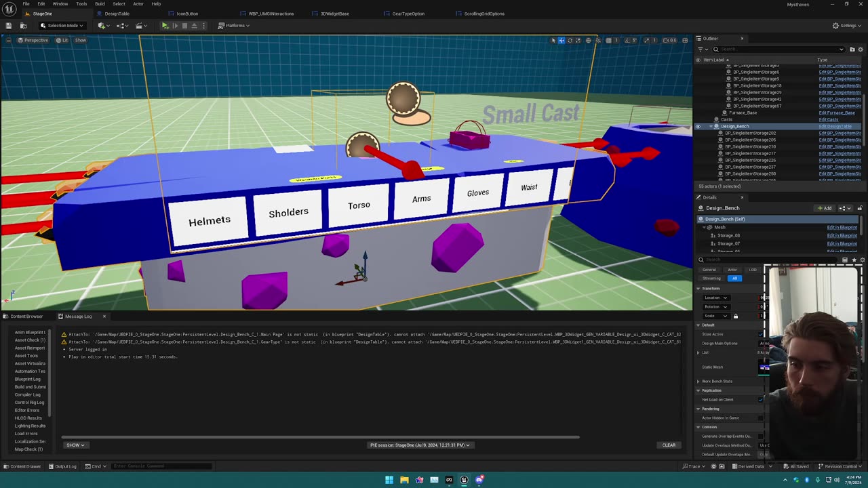
Task: Choose the rotate tool in viewport
Action: pyautogui.click(x=570, y=40)
